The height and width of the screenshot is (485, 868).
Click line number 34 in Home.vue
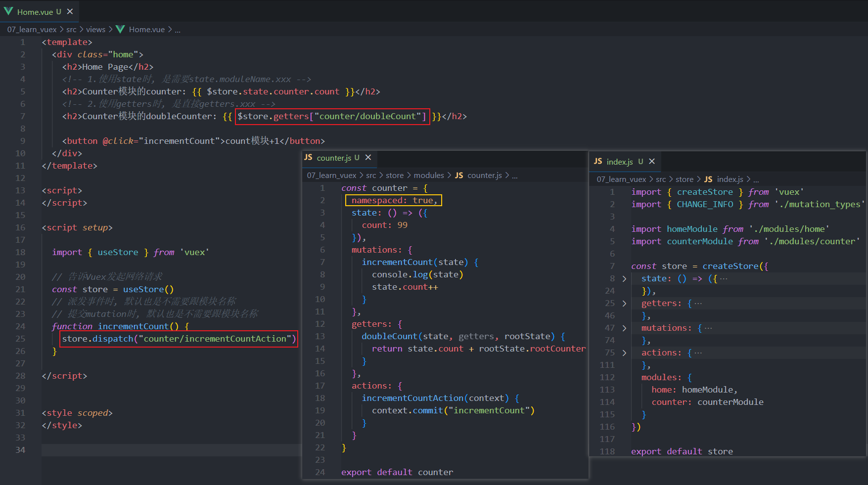[20, 450]
